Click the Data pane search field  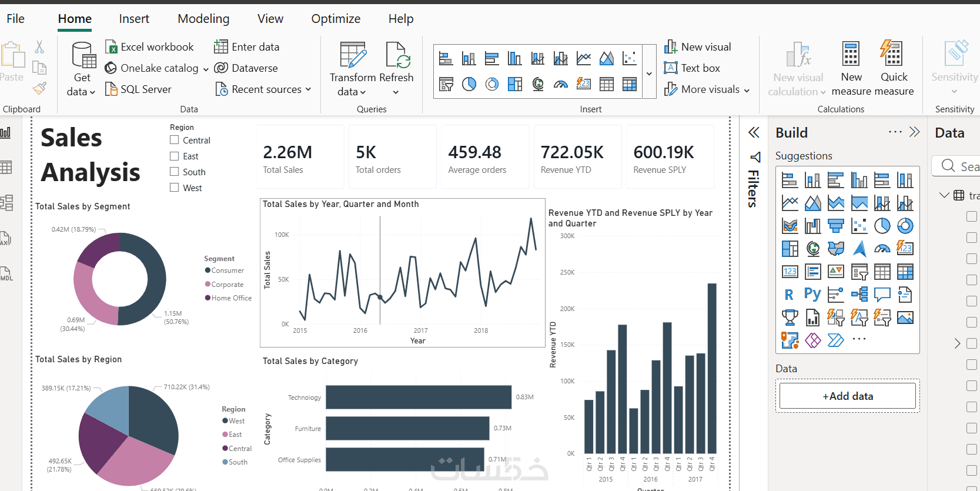click(x=956, y=166)
